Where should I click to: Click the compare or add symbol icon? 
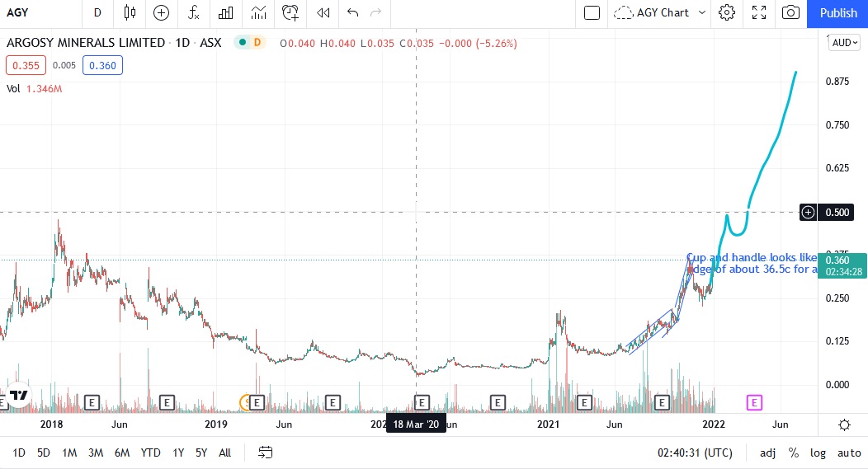(161, 12)
